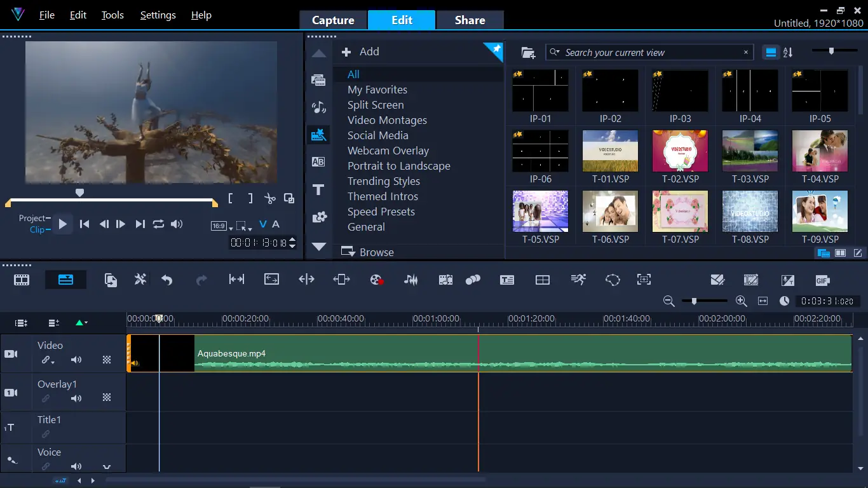The image size is (868, 488).
Task: Click the scissors split clip icon
Action: (270, 198)
